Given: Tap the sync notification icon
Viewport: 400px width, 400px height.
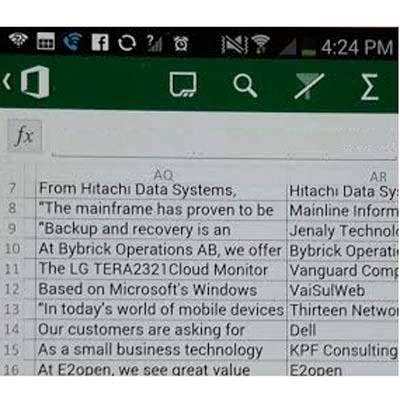Looking at the screenshot, I should 126,43.
